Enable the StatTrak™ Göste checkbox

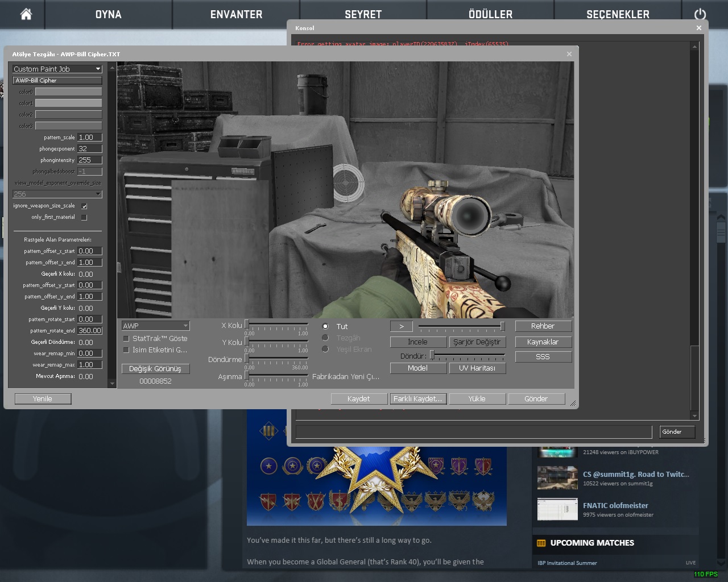pos(126,338)
